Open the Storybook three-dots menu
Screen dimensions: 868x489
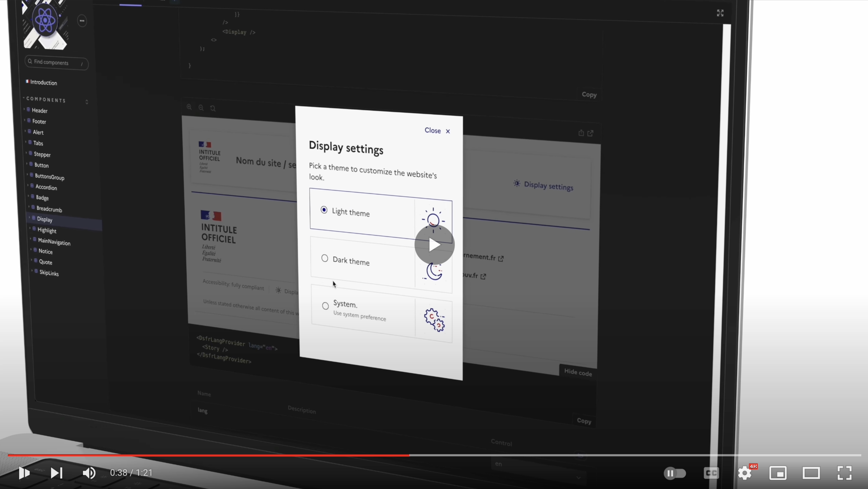(82, 21)
